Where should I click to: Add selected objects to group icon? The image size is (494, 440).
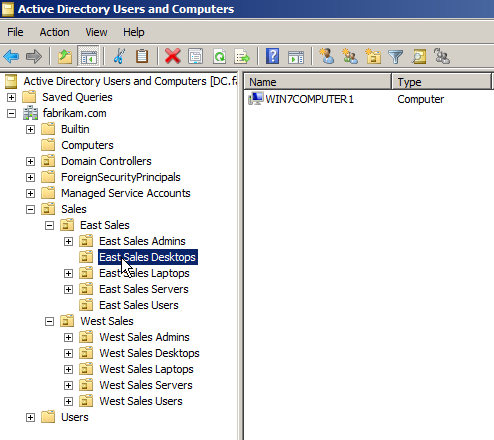click(x=442, y=56)
